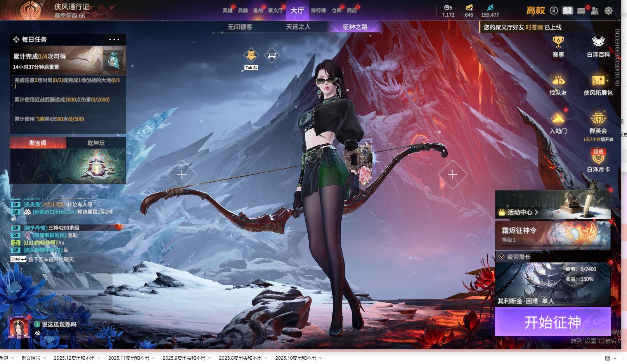Screen dimensions: 627x364
Task: Switch to 英雄 tab in top navigation
Action: pos(227,10)
